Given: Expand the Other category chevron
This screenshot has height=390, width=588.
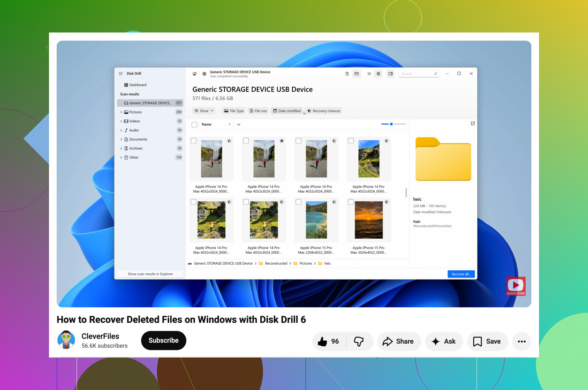Looking at the screenshot, I should [x=121, y=158].
